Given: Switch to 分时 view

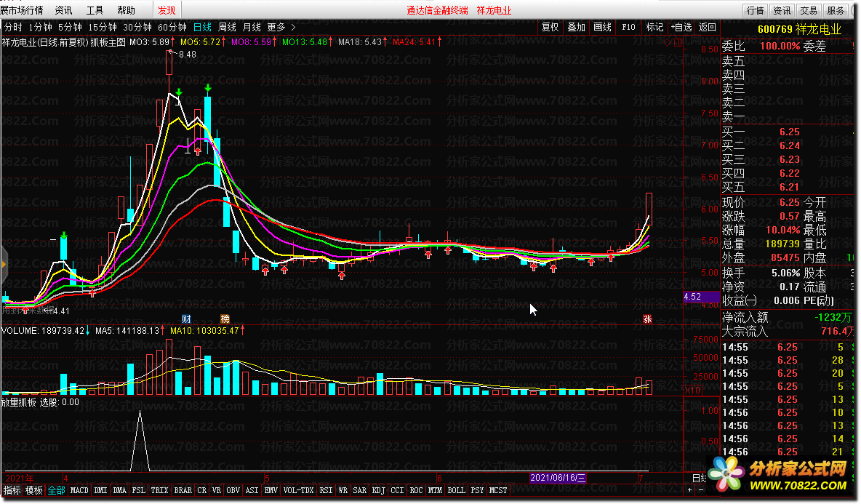Looking at the screenshot, I should pyautogui.click(x=13, y=27).
